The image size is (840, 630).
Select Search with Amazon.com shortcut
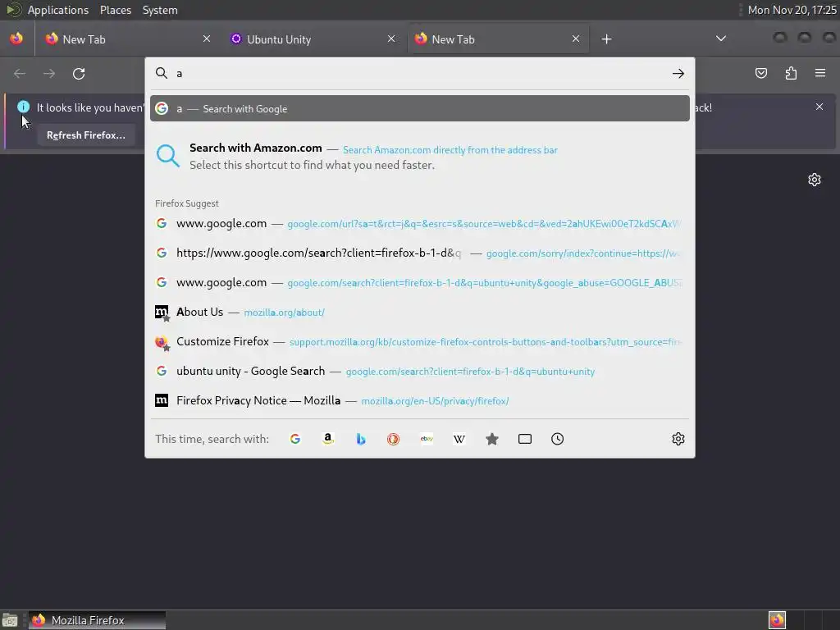tap(420, 156)
